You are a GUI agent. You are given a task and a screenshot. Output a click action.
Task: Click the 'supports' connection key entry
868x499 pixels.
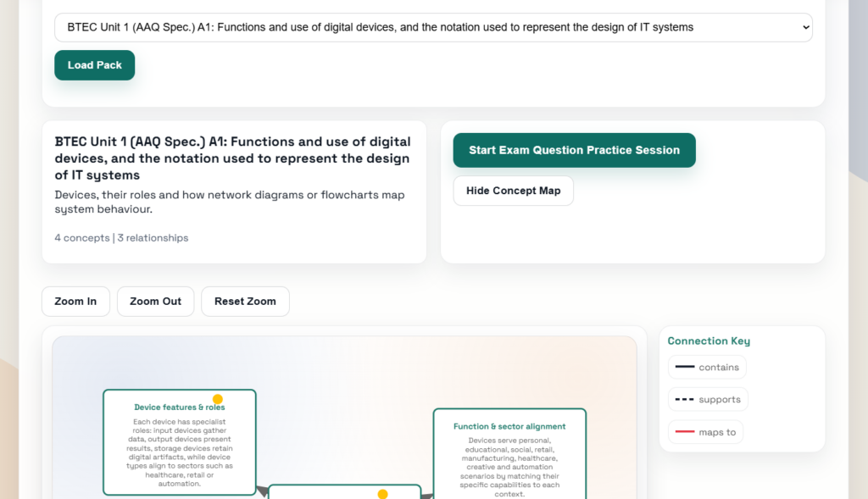(708, 399)
